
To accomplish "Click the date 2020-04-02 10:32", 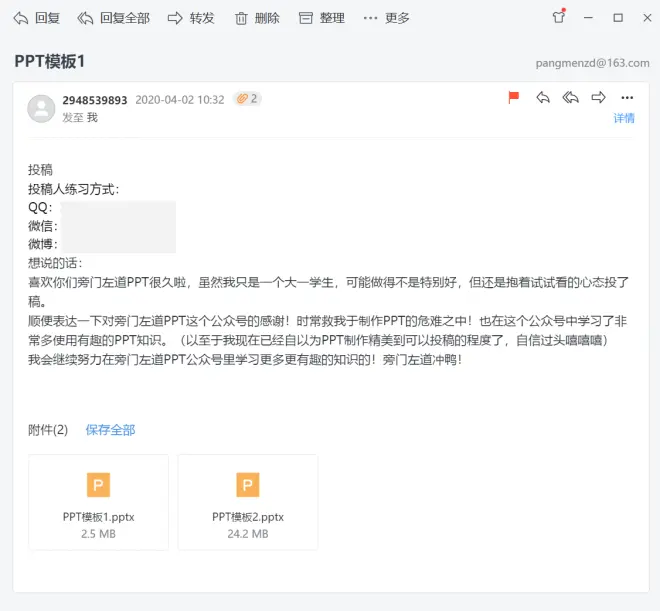I will tap(180, 100).
